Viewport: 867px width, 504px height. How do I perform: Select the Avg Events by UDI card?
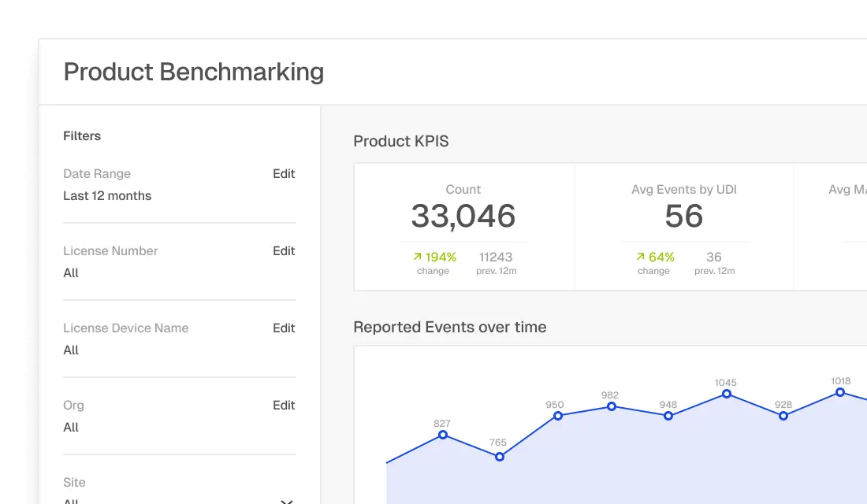click(683, 226)
